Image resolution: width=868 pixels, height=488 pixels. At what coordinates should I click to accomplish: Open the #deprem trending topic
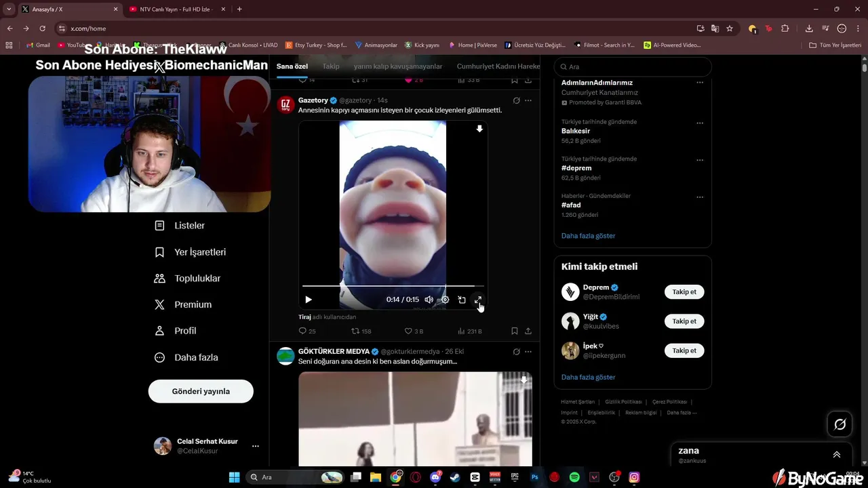576,168
